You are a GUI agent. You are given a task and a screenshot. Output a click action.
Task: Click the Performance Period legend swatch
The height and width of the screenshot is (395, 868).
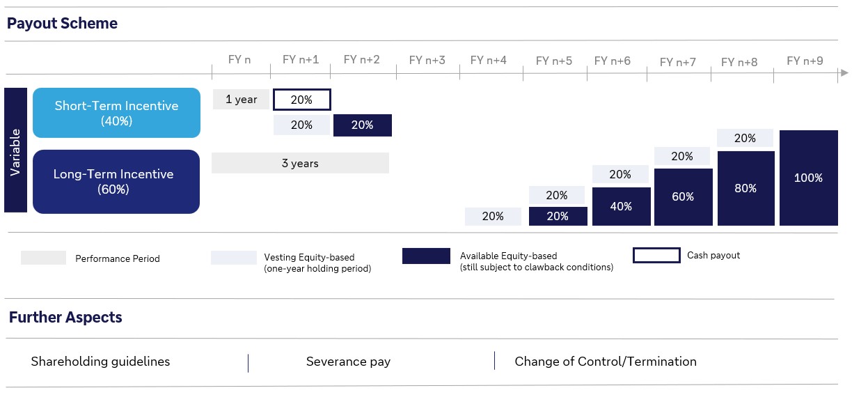tap(43, 258)
